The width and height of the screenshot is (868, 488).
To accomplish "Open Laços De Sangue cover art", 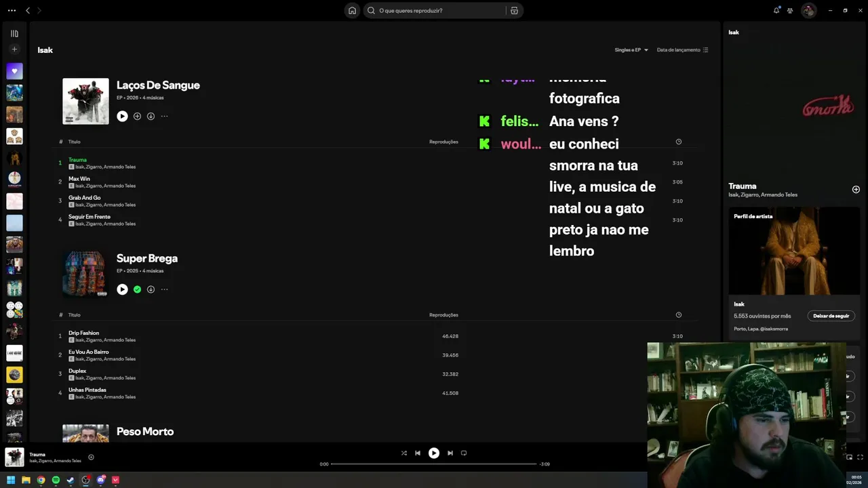I will coord(85,101).
